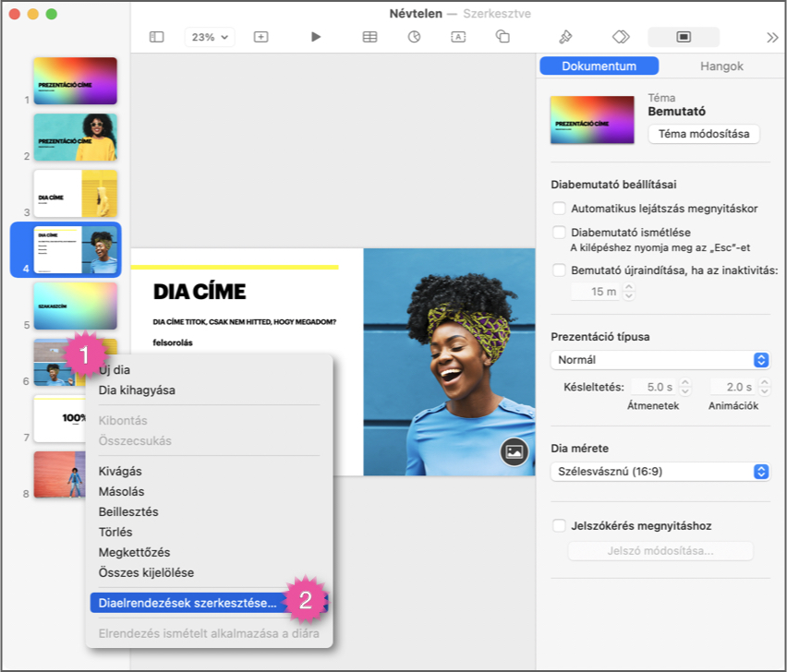Open the Prezentáció típusa Normál dropdown
Image resolution: width=787 pixels, height=672 pixels.
[x=660, y=360]
